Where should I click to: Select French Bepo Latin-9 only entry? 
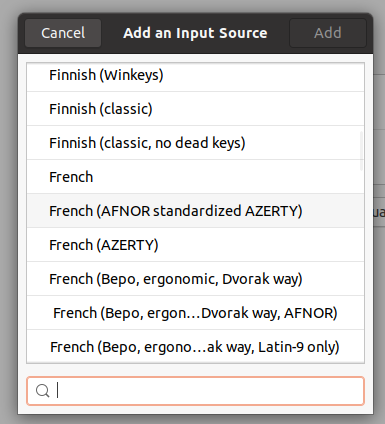tap(195, 347)
